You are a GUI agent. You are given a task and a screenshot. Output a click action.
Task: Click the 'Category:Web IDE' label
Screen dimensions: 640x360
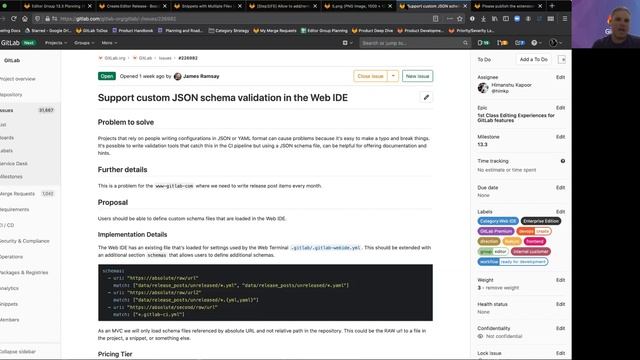[x=498, y=221]
